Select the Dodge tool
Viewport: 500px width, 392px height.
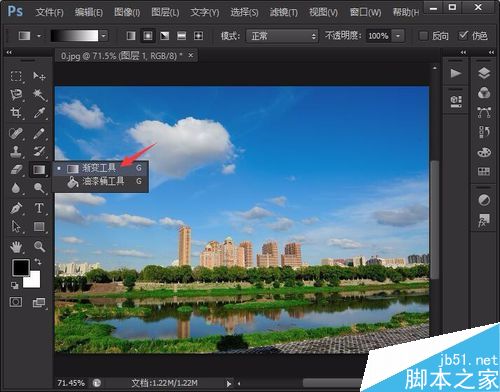(39, 188)
